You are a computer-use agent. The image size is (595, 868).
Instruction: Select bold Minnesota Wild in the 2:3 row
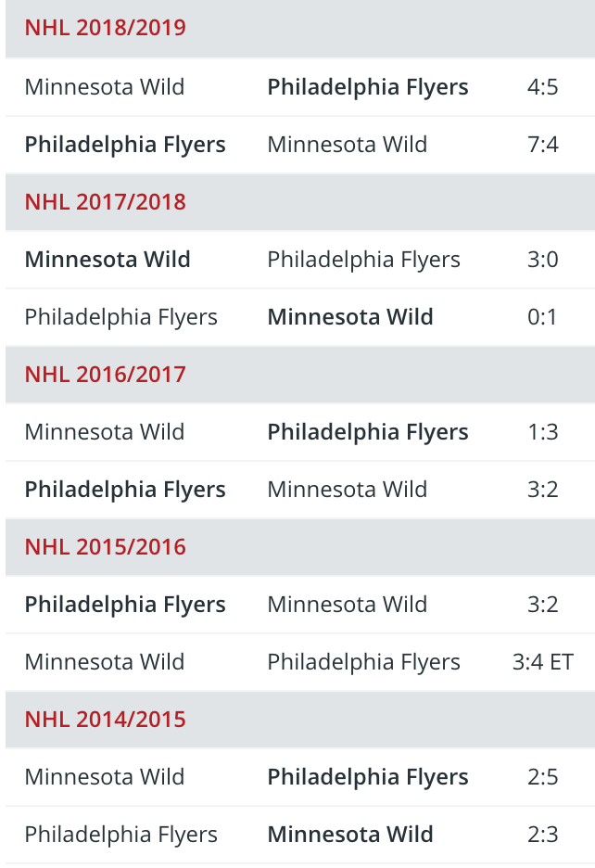click(350, 835)
